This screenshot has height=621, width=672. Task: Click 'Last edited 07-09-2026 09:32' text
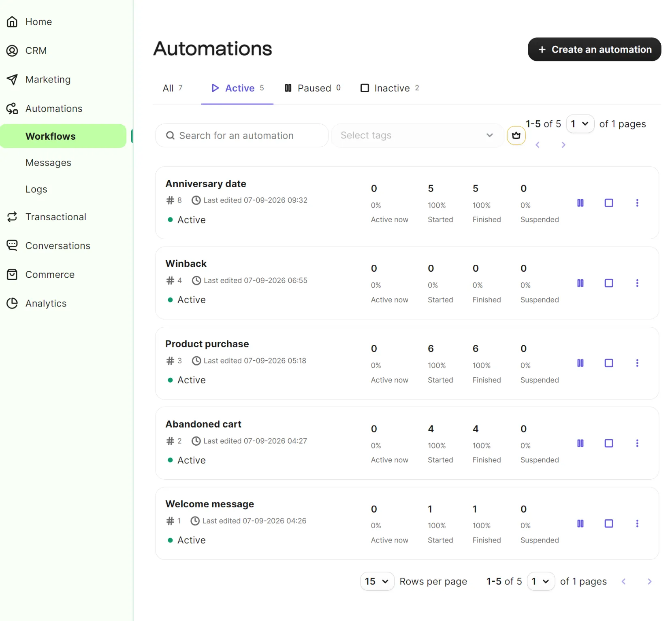pyautogui.click(x=255, y=200)
